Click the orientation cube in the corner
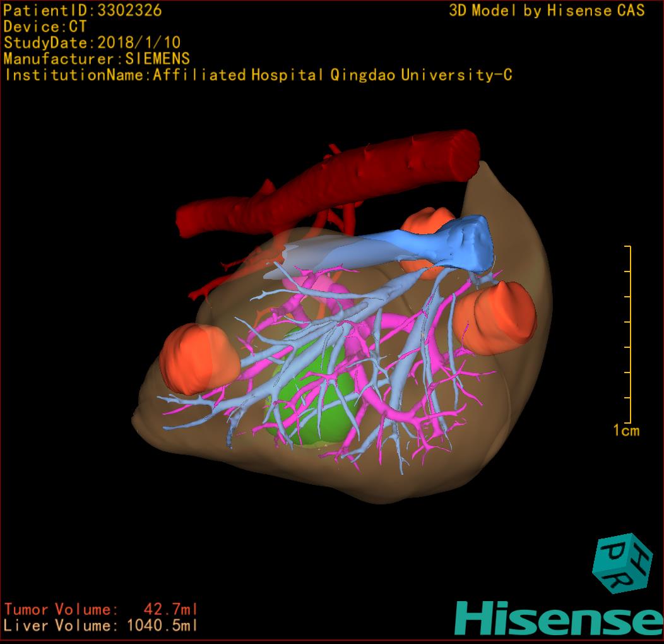Screen dimensions: 664x644 pyautogui.click(x=622, y=563)
